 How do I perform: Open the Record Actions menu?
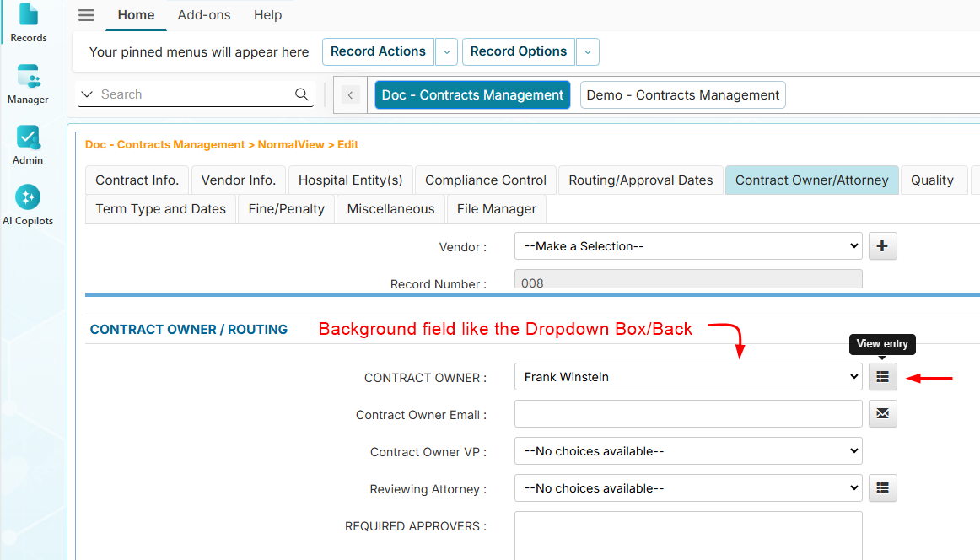[x=378, y=51]
